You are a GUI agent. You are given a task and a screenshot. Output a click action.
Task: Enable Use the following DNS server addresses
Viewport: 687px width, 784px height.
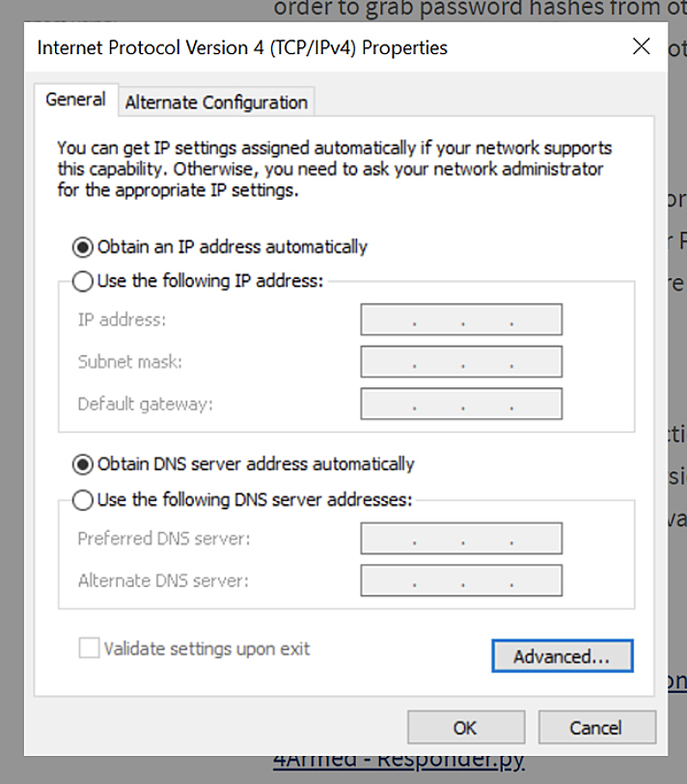(84, 500)
